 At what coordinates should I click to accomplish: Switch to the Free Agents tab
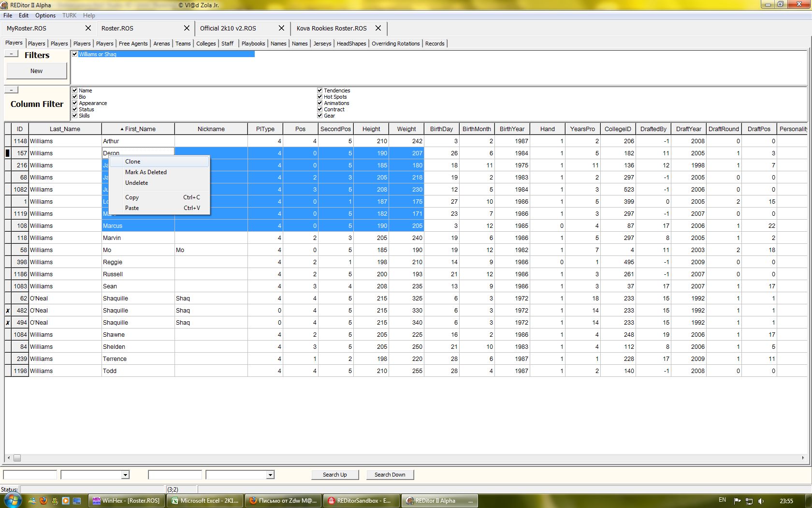pos(133,44)
